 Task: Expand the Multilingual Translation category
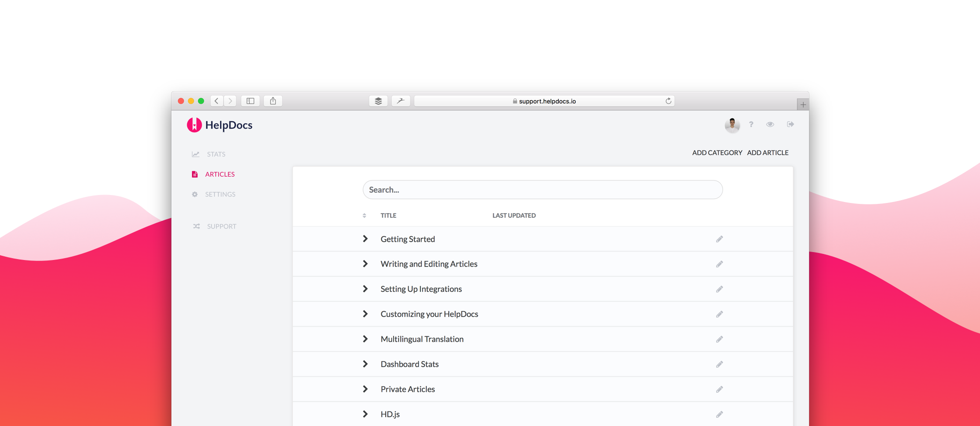click(366, 339)
